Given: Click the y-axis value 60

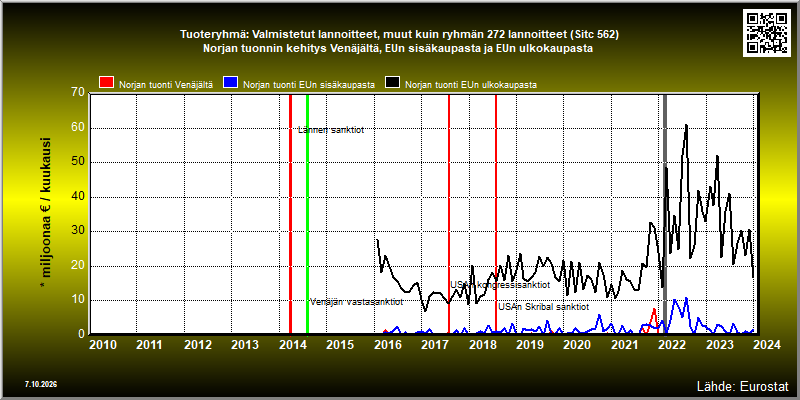Looking at the screenshot, I should tap(78, 128).
